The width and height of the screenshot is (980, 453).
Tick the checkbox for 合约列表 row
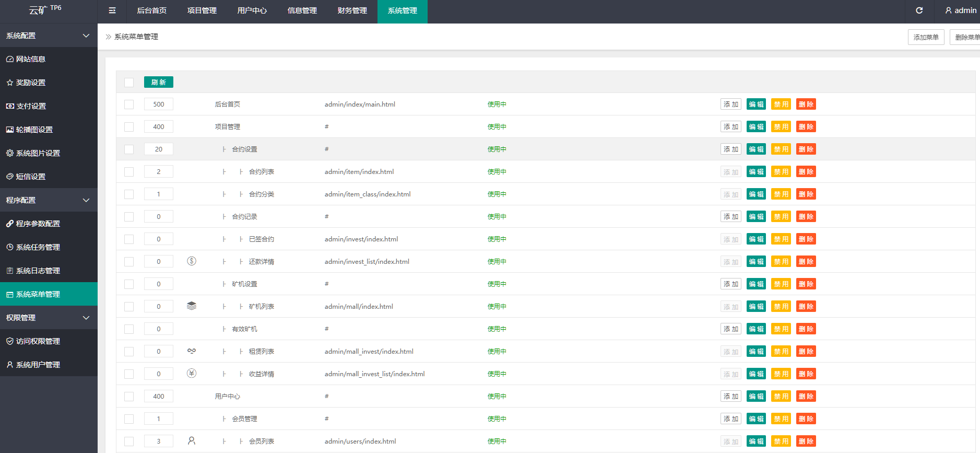pyautogui.click(x=129, y=172)
